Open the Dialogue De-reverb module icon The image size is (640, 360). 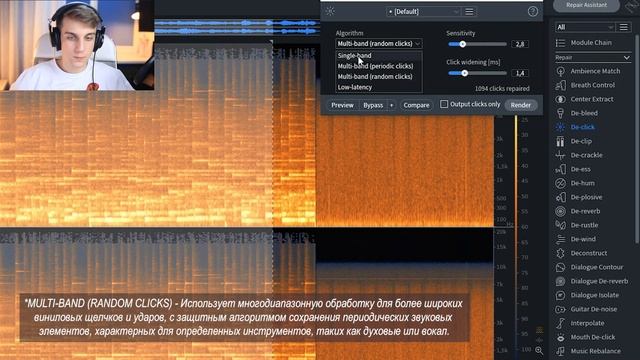[560, 281]
